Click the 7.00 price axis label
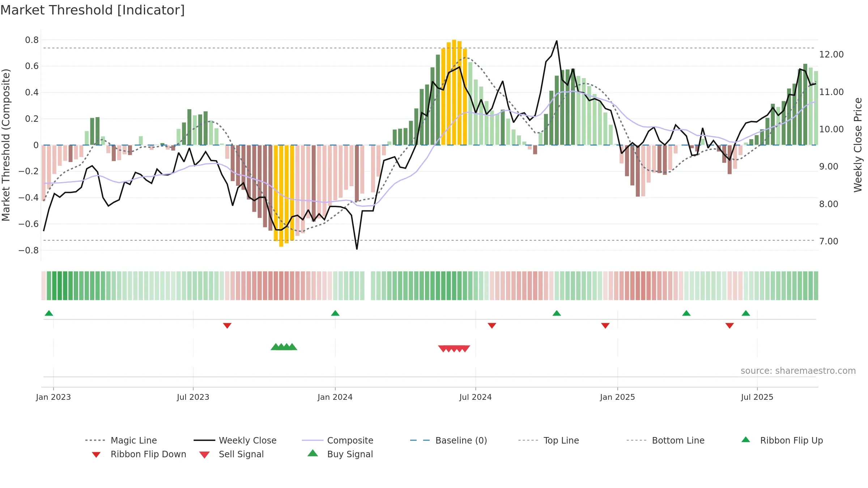The width and height of the screenshot is (868, 488). [829, 241]
